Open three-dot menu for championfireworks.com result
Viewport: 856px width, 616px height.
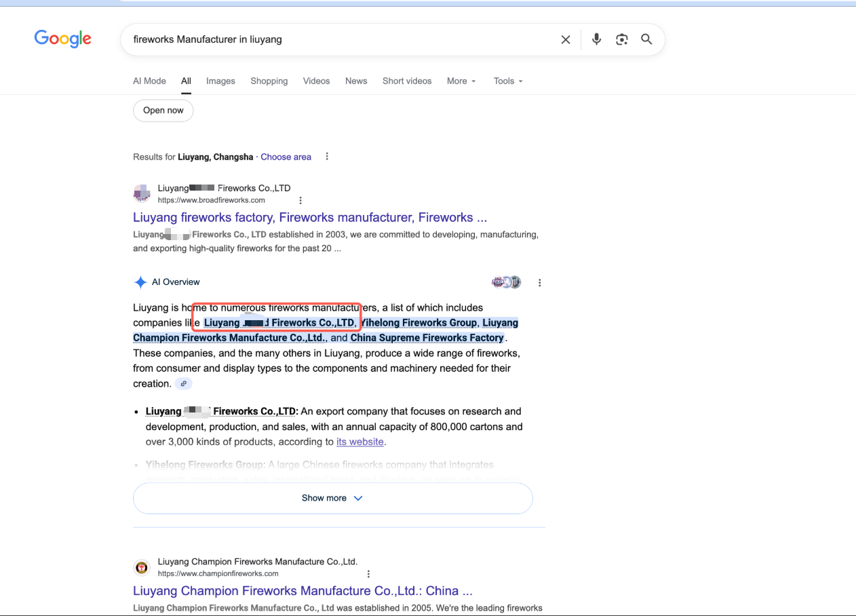[x=368, y=574]
